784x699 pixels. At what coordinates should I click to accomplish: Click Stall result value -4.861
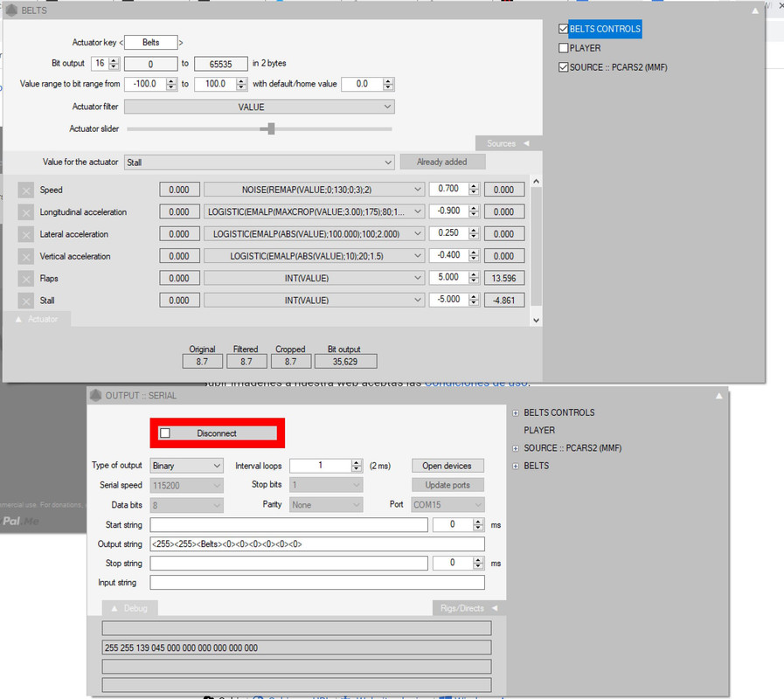coord(504,301)
